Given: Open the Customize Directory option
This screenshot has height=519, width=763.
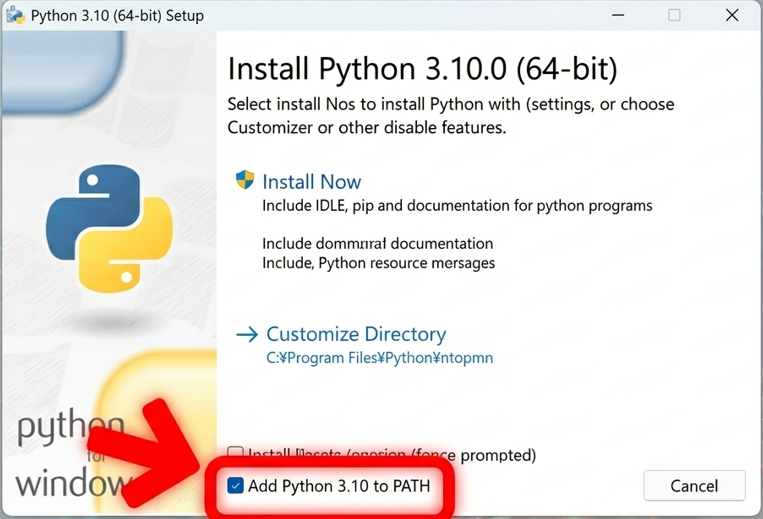Looking at the screenshot, I should coord(355,334).
